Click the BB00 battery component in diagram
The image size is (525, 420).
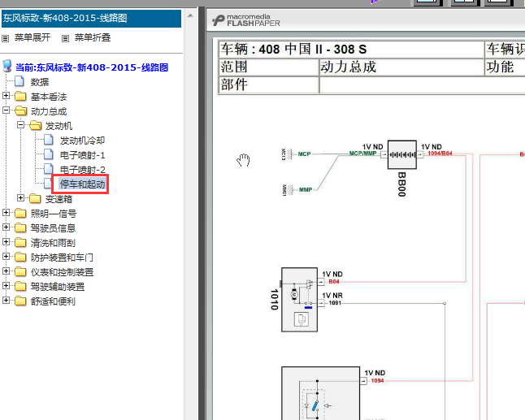402,154
